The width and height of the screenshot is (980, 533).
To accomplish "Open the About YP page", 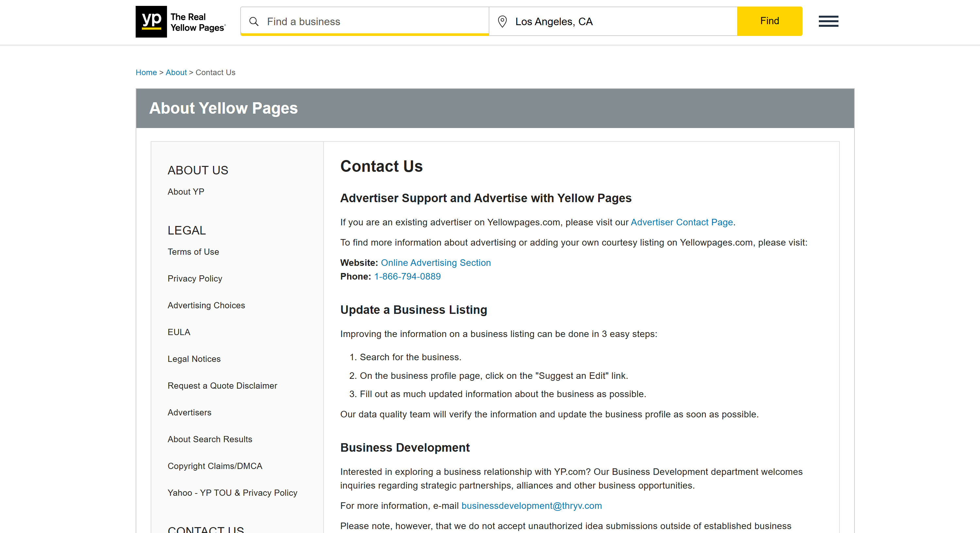I will coord(186,192).
